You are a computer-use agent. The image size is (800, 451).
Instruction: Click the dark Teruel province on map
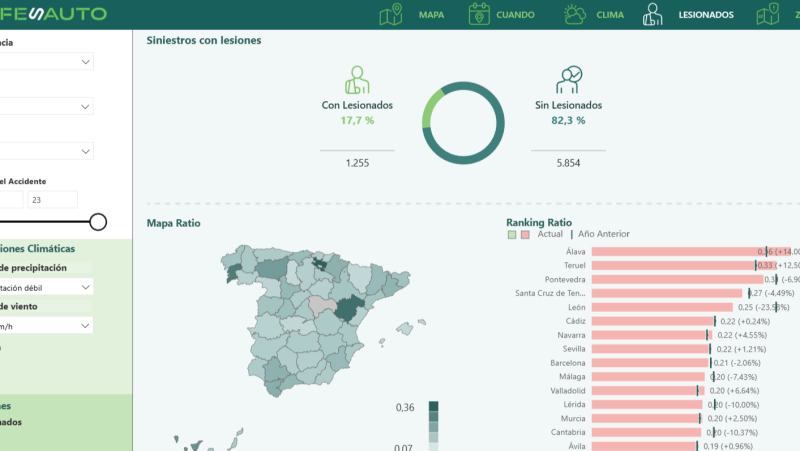[348, 308]
